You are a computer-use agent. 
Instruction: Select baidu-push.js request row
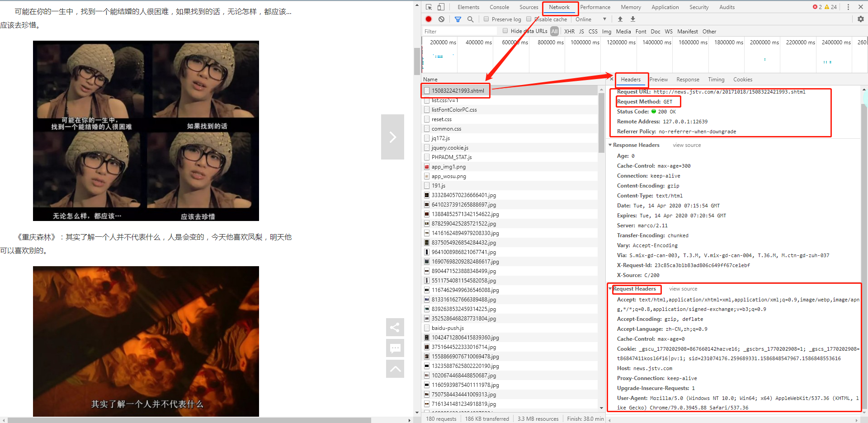(510, 328)
